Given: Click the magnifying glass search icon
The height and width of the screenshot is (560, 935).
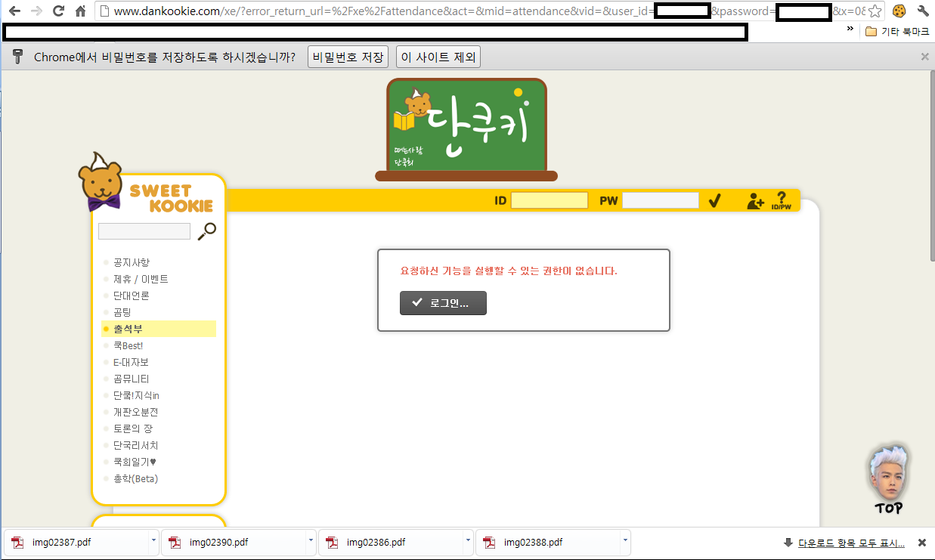Looking at the screenshot, I should [x=206, y=231].
